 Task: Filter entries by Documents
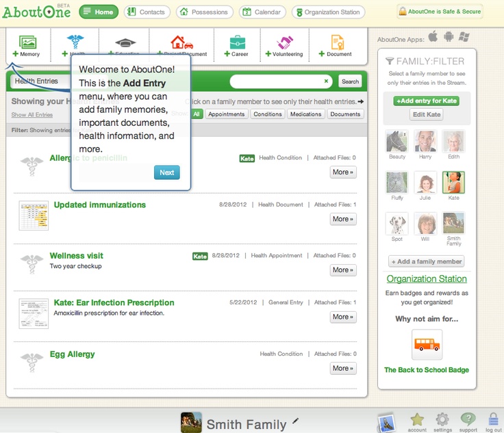tap(345, 114)
